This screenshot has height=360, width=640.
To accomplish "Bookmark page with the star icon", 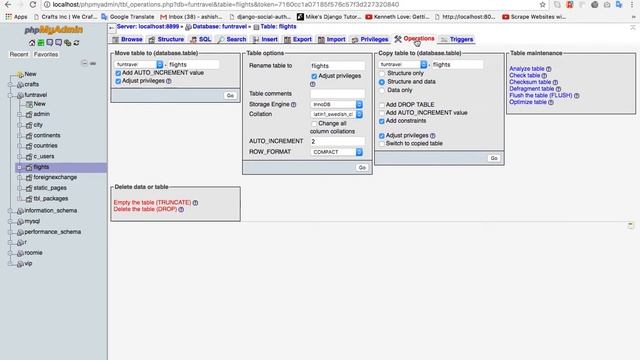I will click(542, 4).
